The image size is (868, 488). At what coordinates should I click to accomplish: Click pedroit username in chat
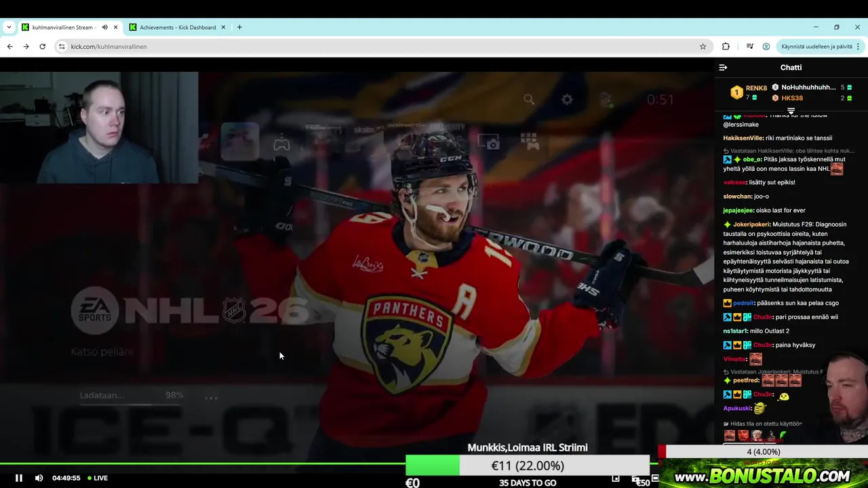745,303
